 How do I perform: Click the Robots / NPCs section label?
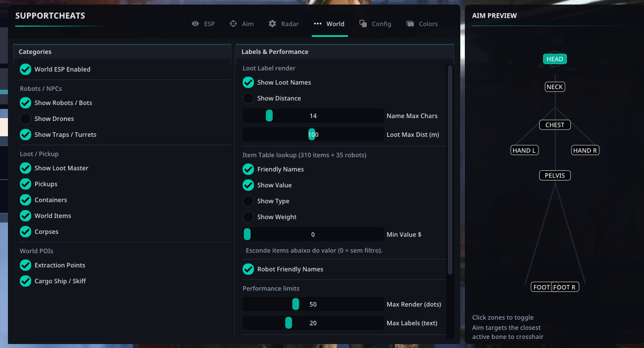tap(41, 89)
